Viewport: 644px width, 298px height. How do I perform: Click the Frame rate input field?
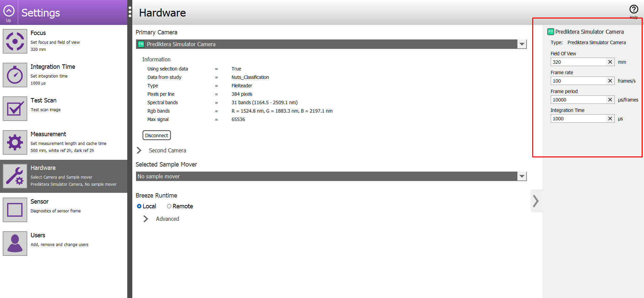point(578,81)
